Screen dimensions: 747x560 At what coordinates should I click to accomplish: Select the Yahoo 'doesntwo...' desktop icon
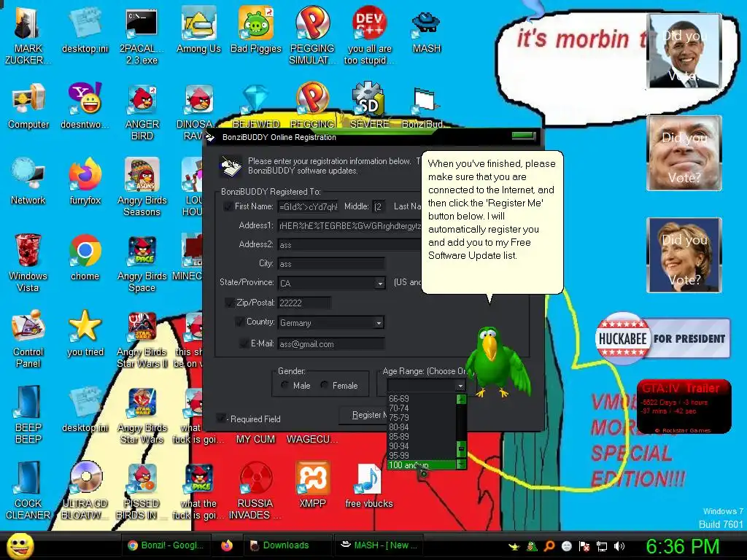pos(85,106)
